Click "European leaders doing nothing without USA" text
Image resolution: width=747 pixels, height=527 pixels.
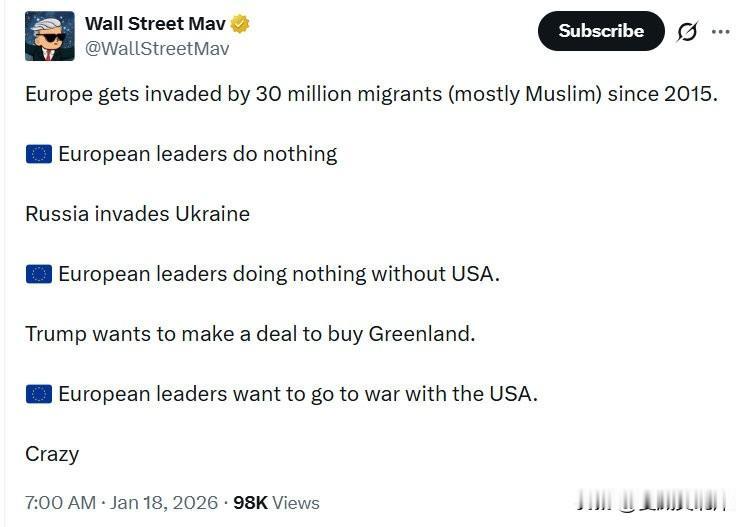[279, 274]
